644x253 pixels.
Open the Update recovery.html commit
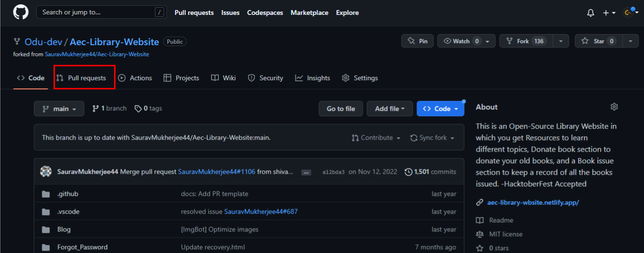(x=213, y=247)
